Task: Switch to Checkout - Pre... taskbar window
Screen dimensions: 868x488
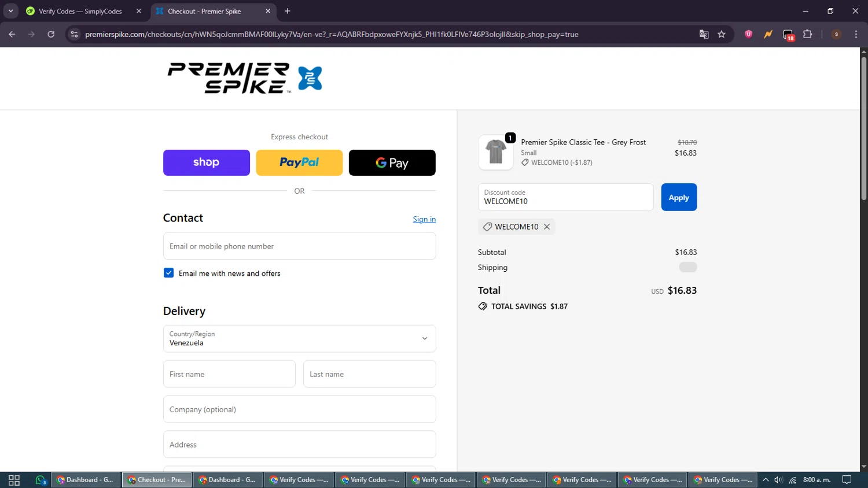Action: [x=157, y=480]
